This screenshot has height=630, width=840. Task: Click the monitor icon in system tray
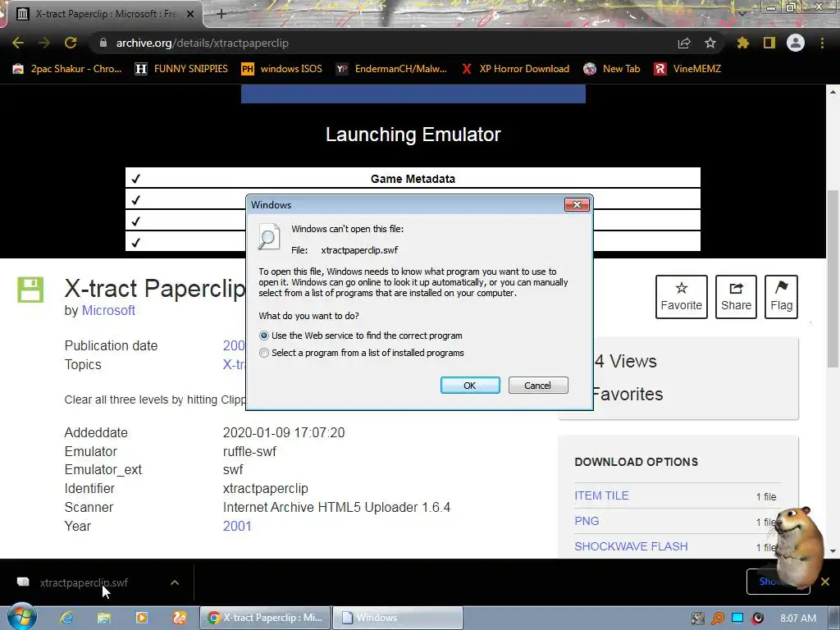737,619
